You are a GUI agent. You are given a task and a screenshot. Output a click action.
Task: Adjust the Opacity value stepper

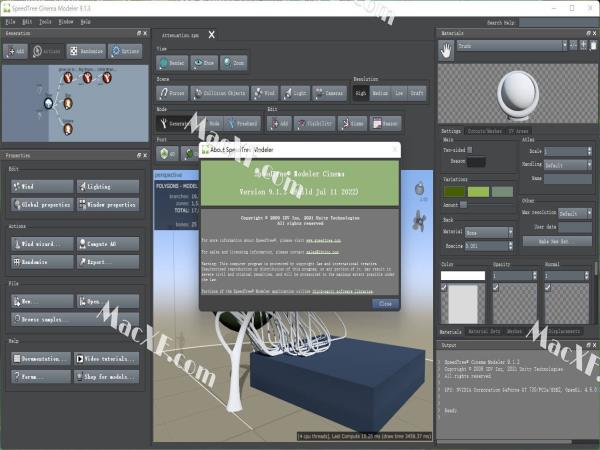click(x=535, y=276)
